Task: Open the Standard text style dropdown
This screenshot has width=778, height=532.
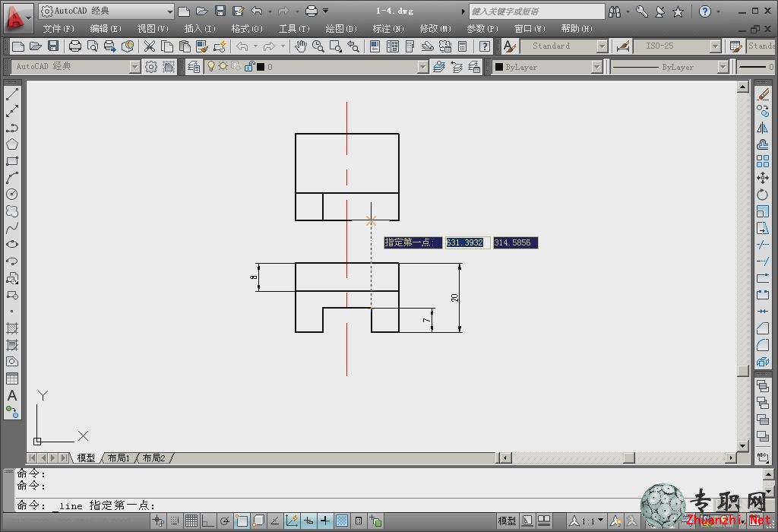Action: pos(602,46)
